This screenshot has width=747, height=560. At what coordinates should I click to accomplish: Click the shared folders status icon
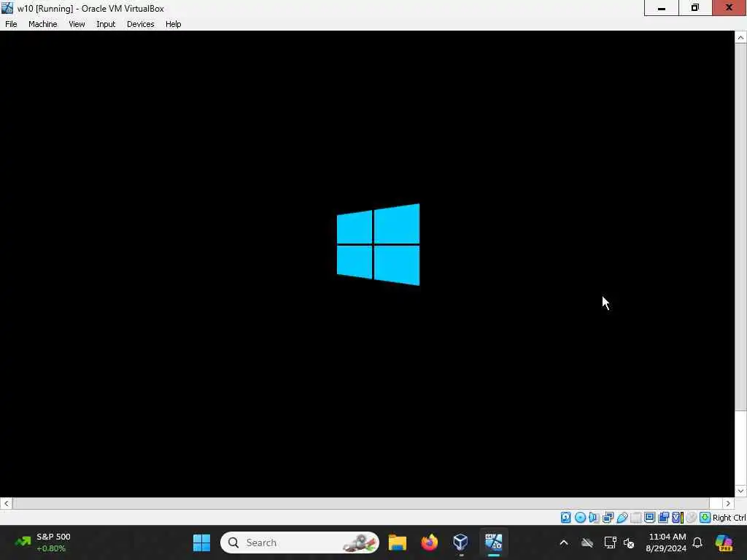pyautogui.click(x=635, y=517)
